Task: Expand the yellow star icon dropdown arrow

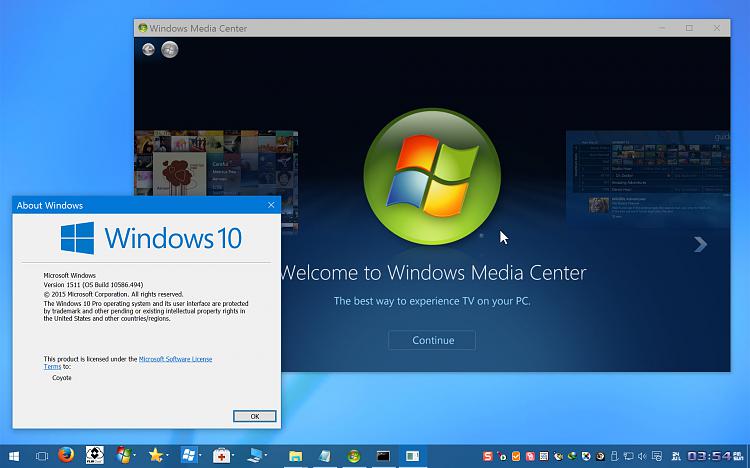Action: pyautogui.click(x=167, y=456)
